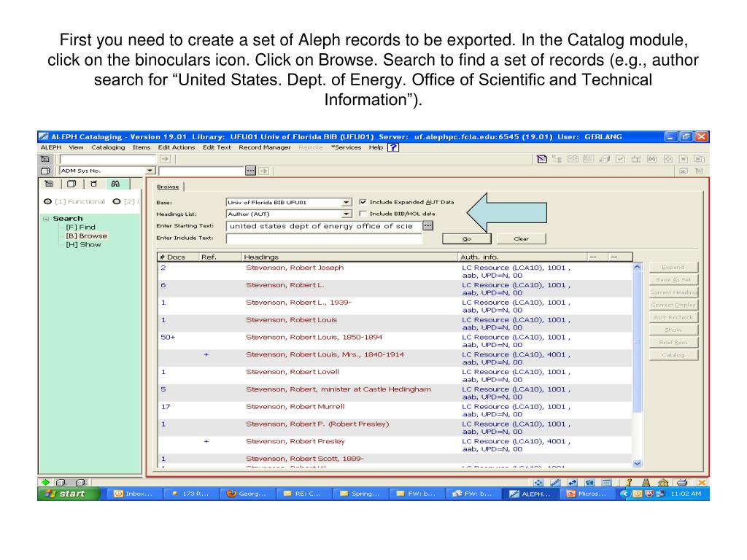Click the Windows start button
Image resolution: width=747 pixels, height=560 pixels.
point(69,494)
